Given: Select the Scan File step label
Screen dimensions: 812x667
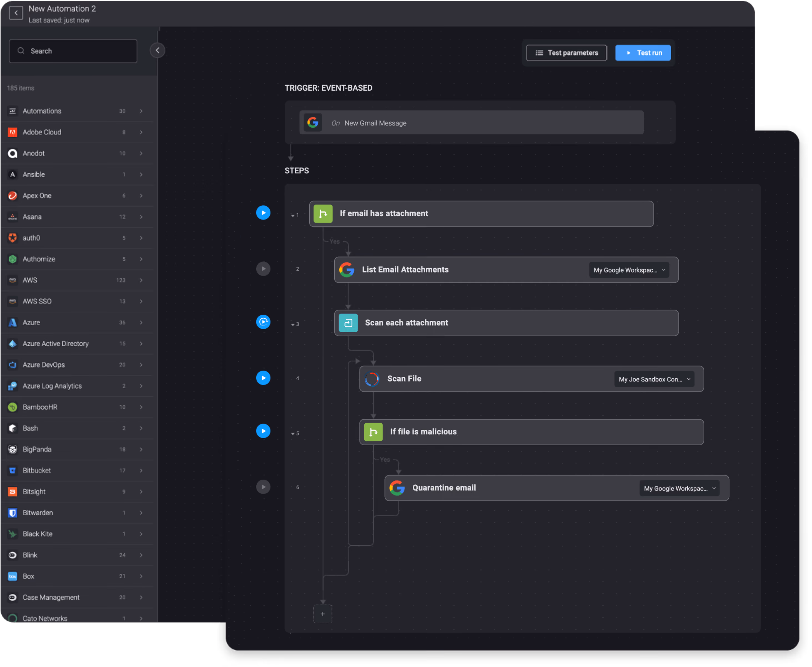Looking at the screenshot, I should pos(404,379).
